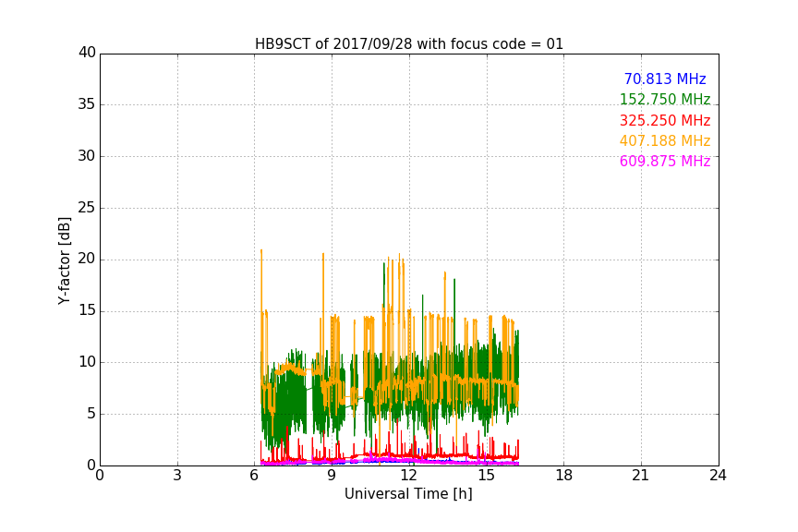The height and width of the screenshot is (532, 798).
Task: Click the "Universal Time [h]" axis label
Action: click(408, 494)
